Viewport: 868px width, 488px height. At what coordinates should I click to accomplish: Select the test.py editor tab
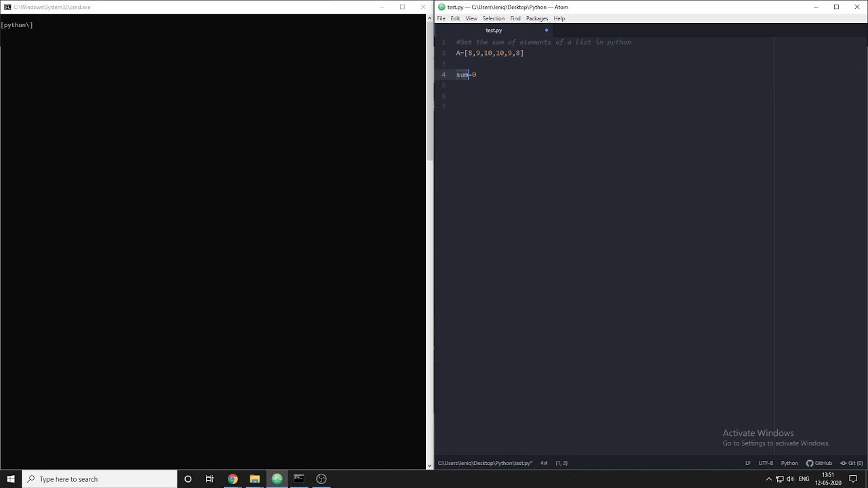click(x=494, y=30)
